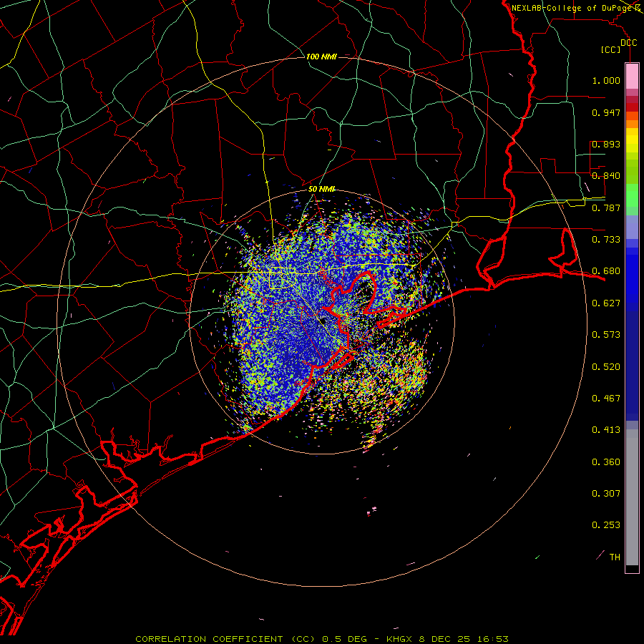Select the 0.520 scale value
Image resolution: width=644 pixels, height=644 pixels.
pyautogui.click(x=606, y=367)
